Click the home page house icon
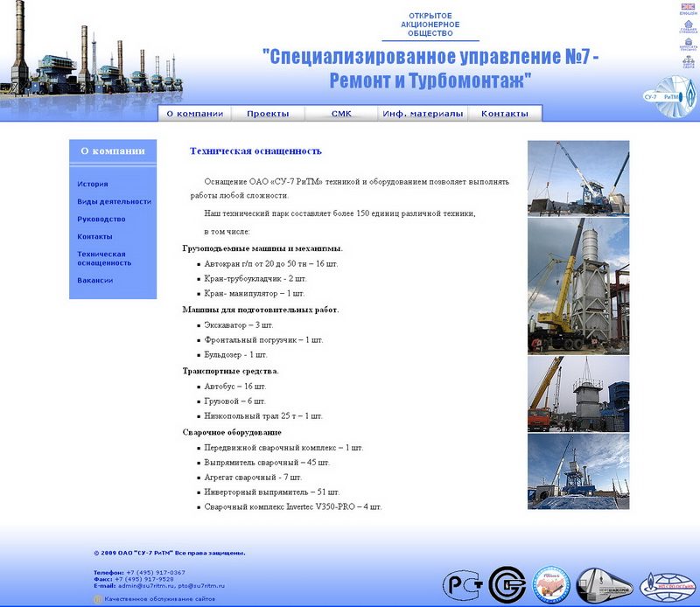Screen dimensions: 700x607 pyautogui.click(x=688, y=25)
